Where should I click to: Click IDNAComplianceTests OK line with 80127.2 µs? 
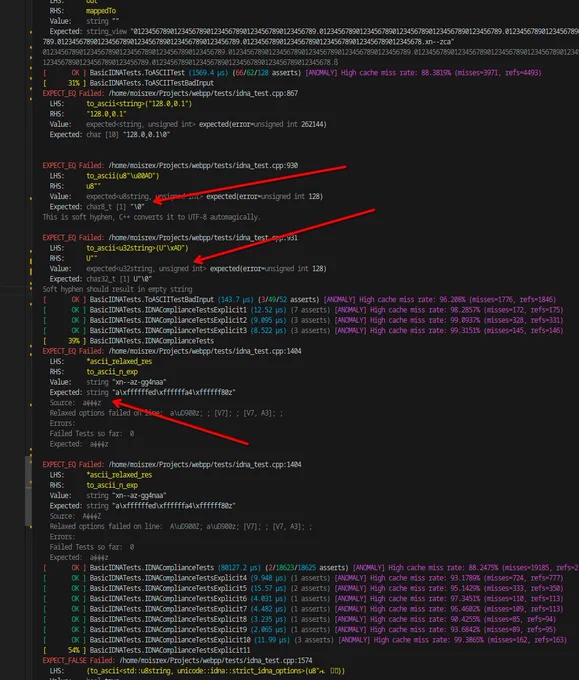(310, 568)
